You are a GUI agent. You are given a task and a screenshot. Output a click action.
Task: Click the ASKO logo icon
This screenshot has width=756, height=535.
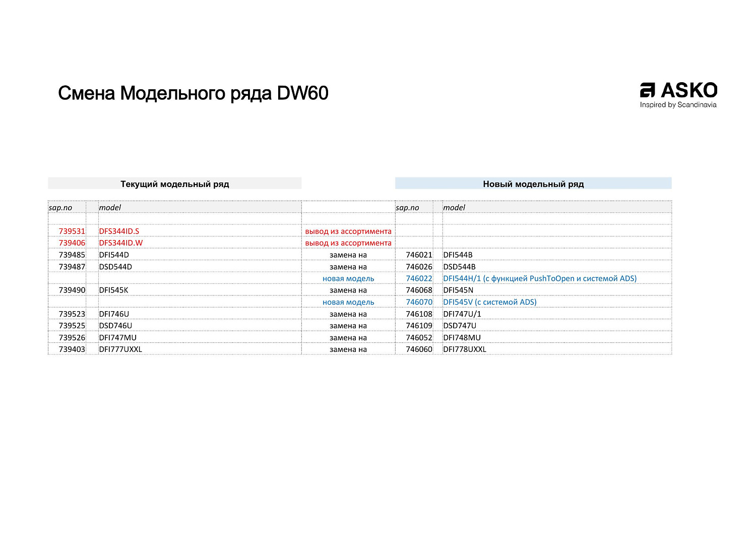pyautogui.click(x=647, y=90)
